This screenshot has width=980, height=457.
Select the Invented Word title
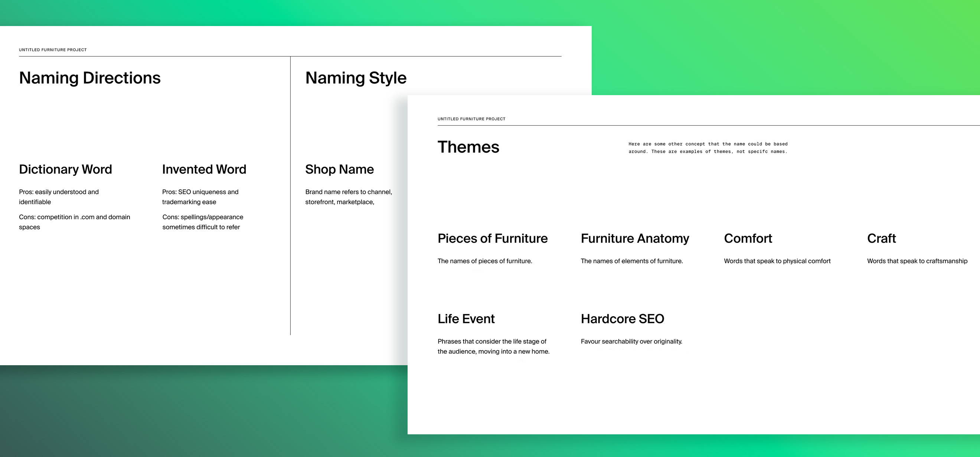tap(204, 169)
